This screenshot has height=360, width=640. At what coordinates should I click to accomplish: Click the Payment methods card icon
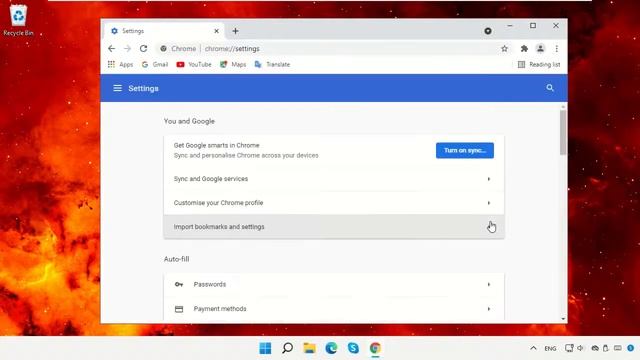[179, 309]
